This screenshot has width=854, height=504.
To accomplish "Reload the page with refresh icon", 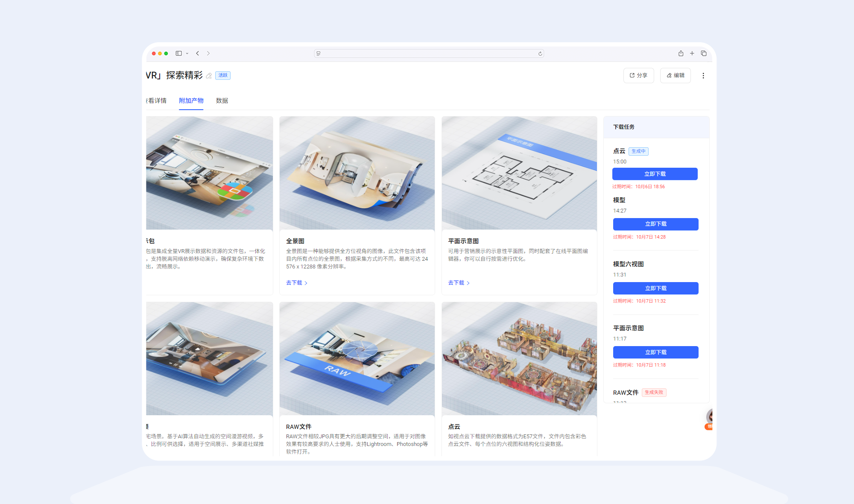I will click(540, 54).
